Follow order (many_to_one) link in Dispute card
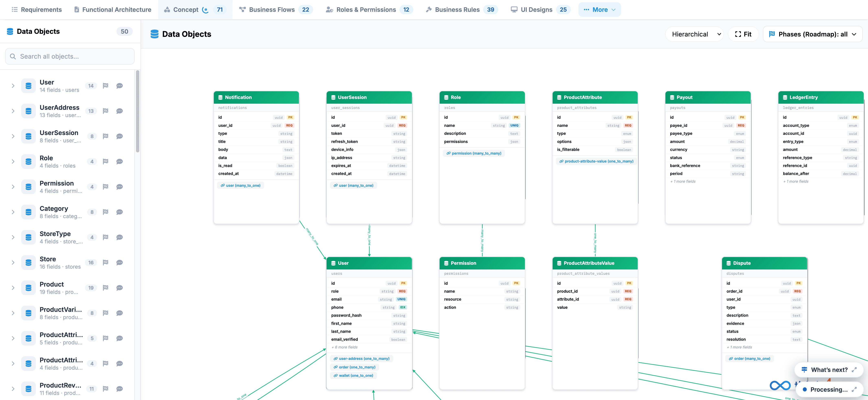Viewport: 868px width, 400px height. pos(749,358)
